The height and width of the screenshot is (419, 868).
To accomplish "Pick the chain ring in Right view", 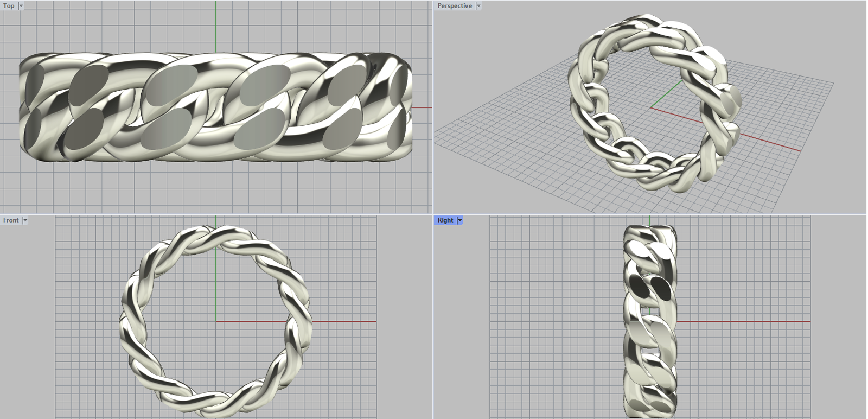I will click(650, 326).
